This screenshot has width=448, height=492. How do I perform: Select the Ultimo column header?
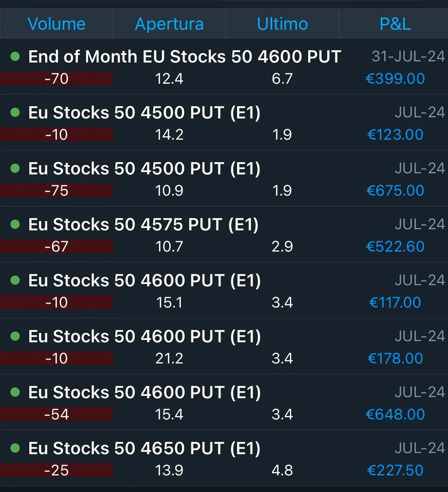[282, 24]
